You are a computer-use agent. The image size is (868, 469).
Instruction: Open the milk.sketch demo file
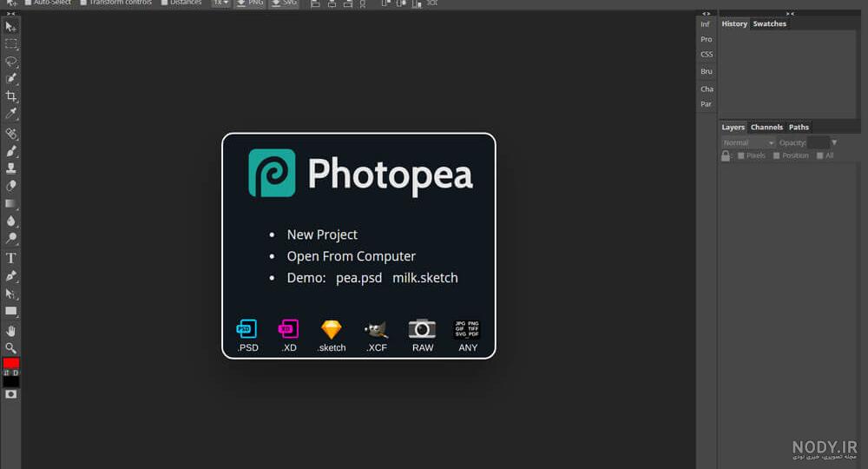(x=425, y=278)
